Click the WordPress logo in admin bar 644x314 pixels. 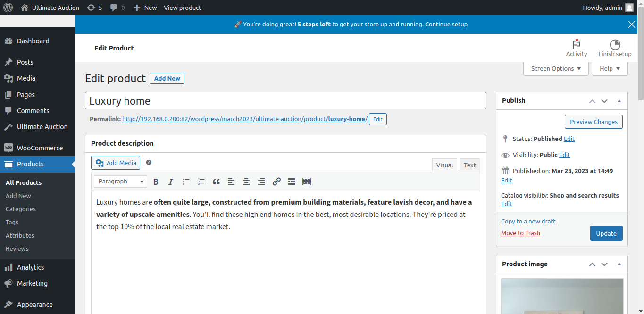pos(8,8)
